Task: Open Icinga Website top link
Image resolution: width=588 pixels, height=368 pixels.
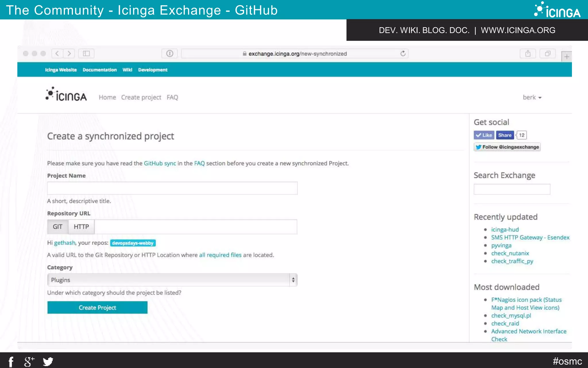Action: point(61,70)
